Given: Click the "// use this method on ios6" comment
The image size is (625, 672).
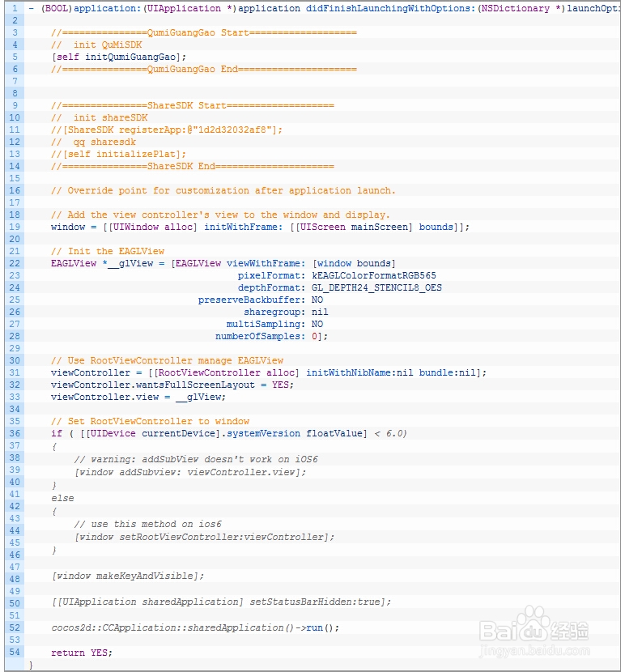Looking at the screenshot, I should click(148, 524).
